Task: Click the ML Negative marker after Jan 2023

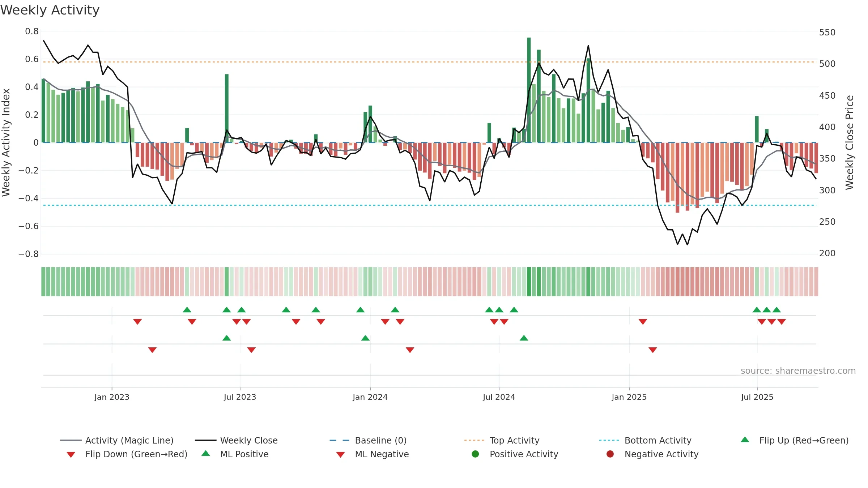Action: 152,350
